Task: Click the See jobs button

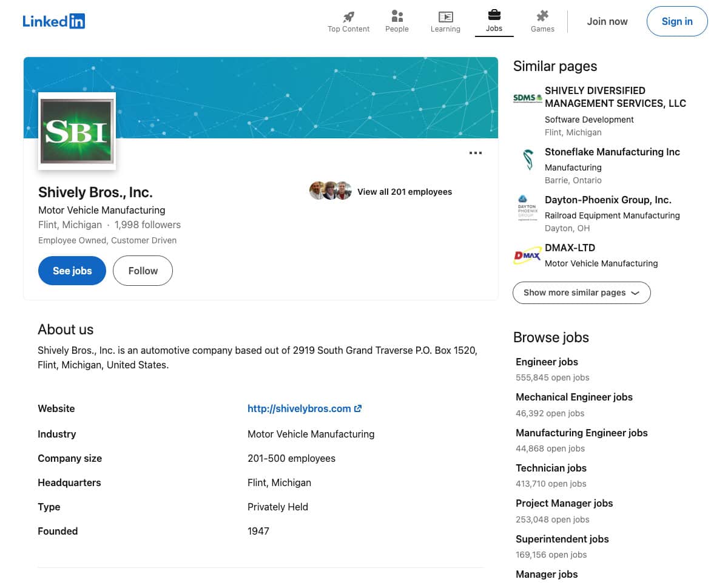Action: coord(72,271)
